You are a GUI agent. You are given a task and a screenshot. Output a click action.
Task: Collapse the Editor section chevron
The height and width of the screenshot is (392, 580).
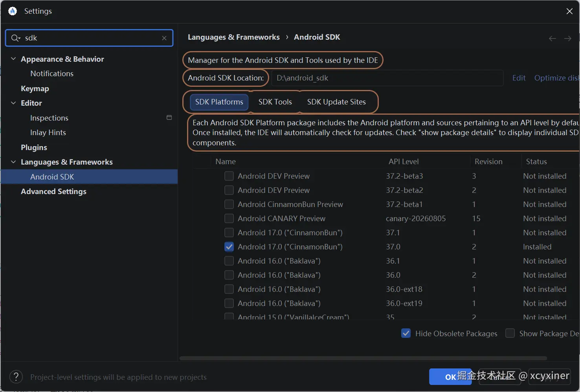(x=13, y=103)
